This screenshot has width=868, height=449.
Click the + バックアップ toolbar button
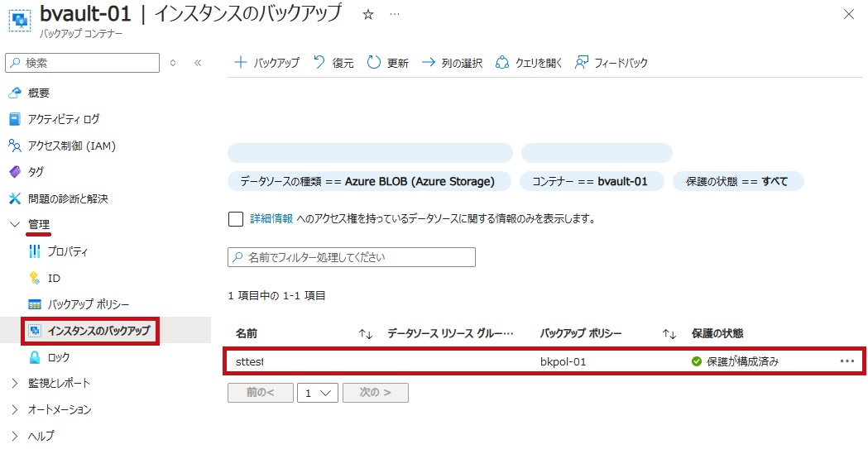pyautogui.click(x=266, y=63)
